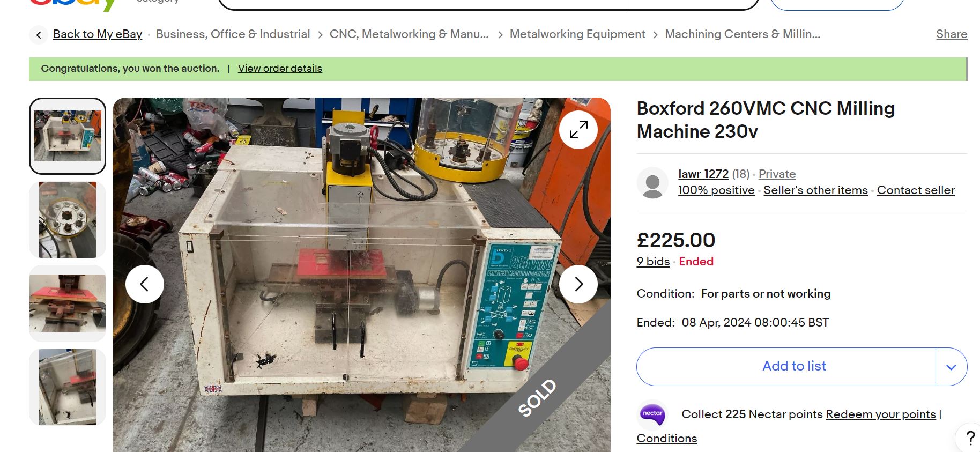
Task: Open the help question mark icon
Action: pos(969,438)
